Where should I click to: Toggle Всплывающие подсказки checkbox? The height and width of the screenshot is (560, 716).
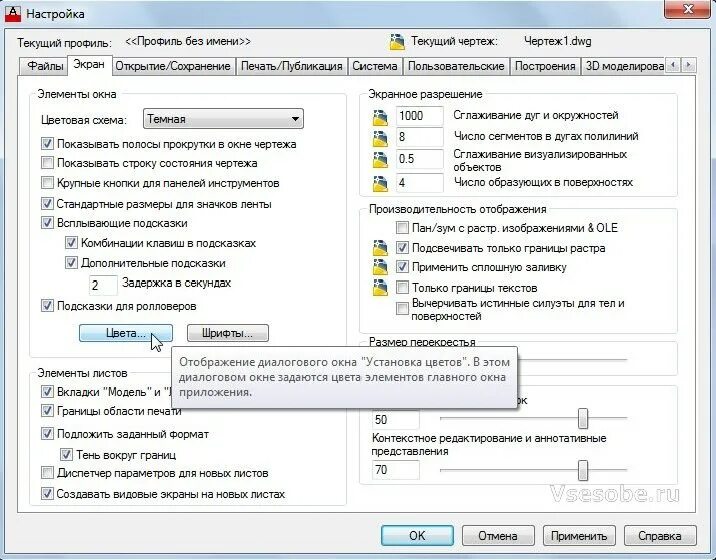coord(47,223)
